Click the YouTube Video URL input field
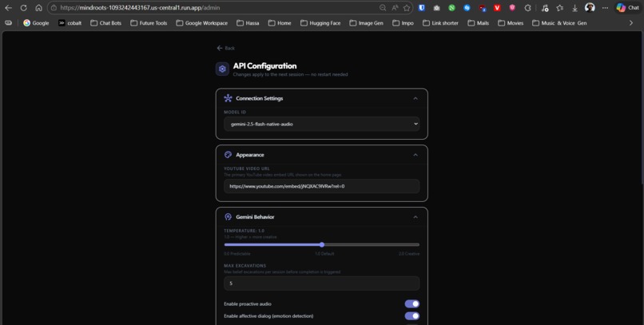This screenshot has height=325, width=644. [x=321, y=186]
